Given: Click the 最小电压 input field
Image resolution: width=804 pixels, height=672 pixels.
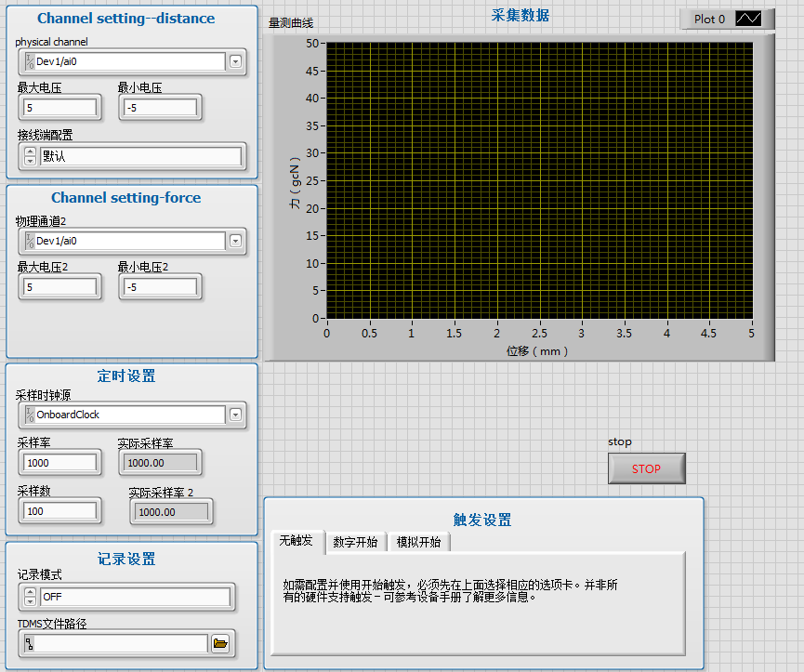Looking at the screenshot, I should tap(160, 108).
